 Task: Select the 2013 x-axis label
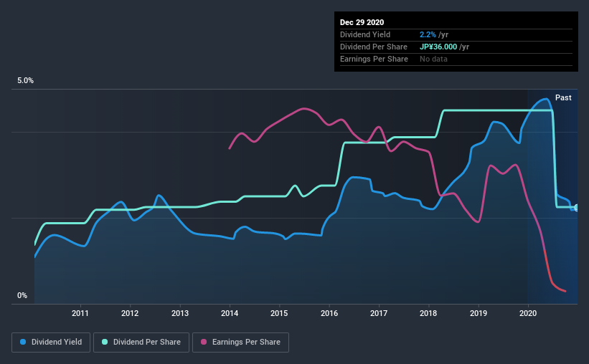pos(180,313)
